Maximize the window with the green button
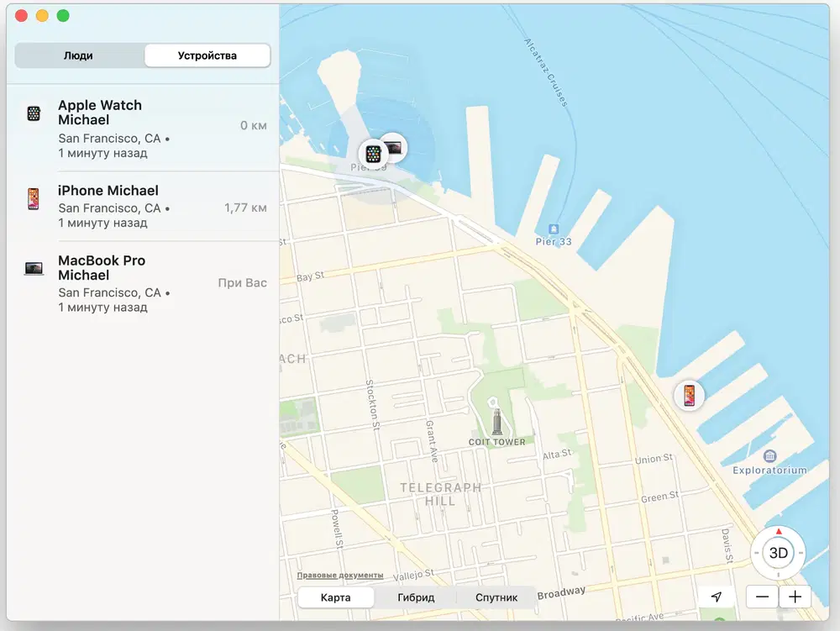 [63, 15]
